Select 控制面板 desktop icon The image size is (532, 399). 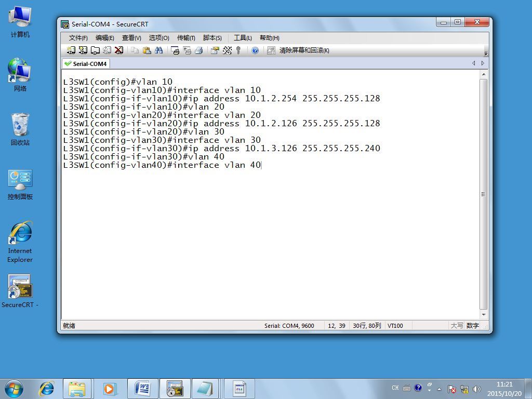(x=20, y=185)
